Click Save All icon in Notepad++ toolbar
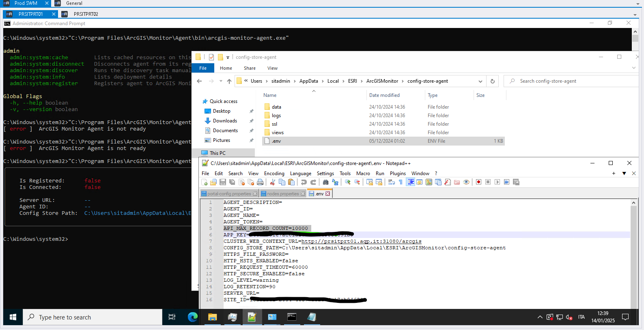644x330 pixels. (232, 182)
